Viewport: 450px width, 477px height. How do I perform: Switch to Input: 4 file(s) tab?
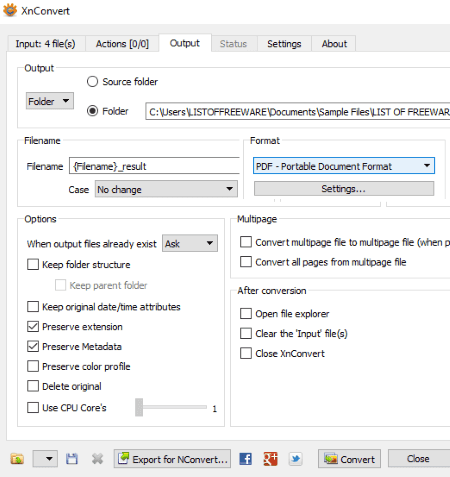(x=46, y=44)
